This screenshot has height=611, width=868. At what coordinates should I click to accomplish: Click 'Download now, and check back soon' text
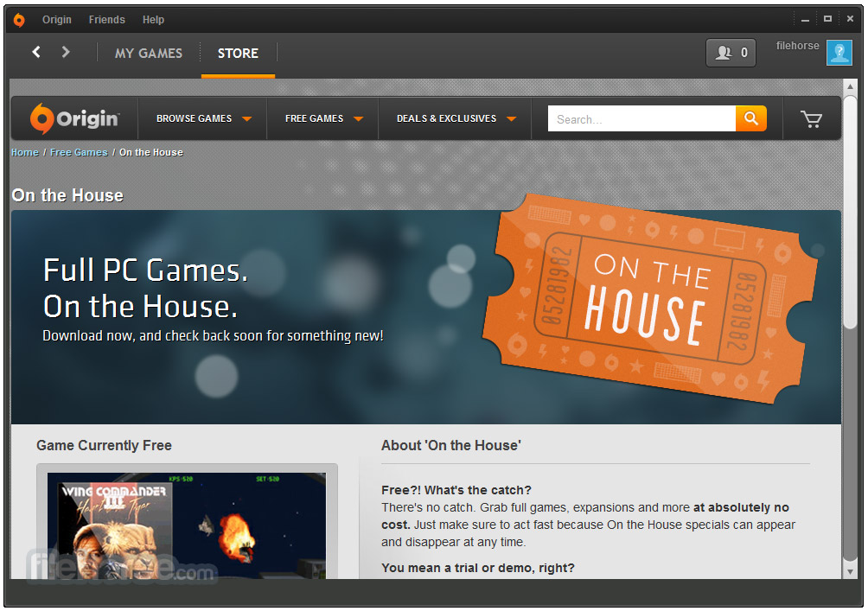tap(214, 336)
